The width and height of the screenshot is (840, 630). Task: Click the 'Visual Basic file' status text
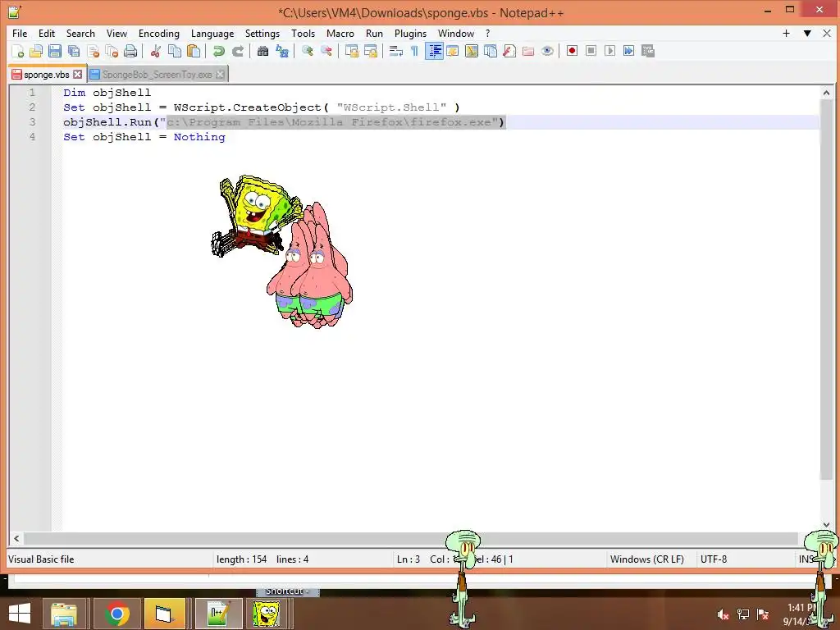[x=41, y=559]
